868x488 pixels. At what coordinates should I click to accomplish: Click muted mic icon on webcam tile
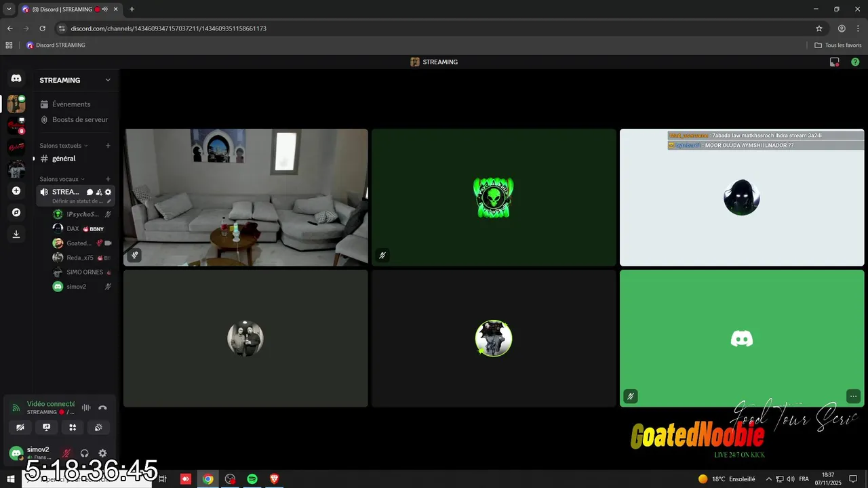pyautogui.click(x=134, y=256)
